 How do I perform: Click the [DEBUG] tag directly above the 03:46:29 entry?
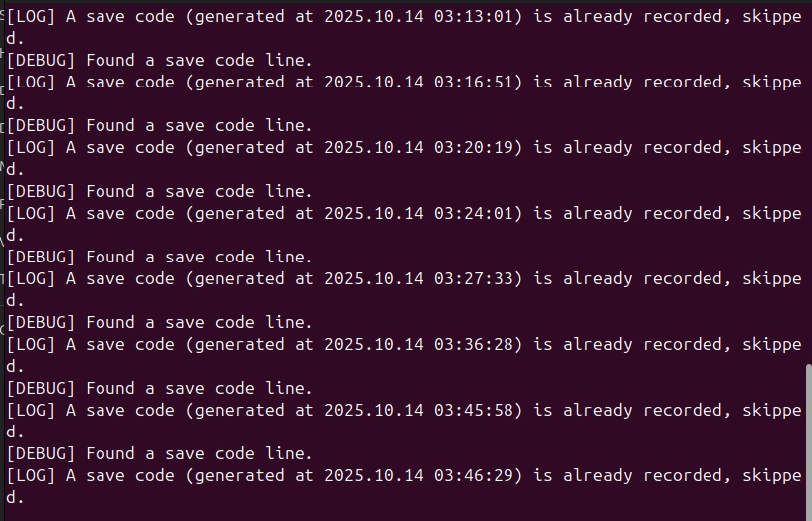click(41, 454)
